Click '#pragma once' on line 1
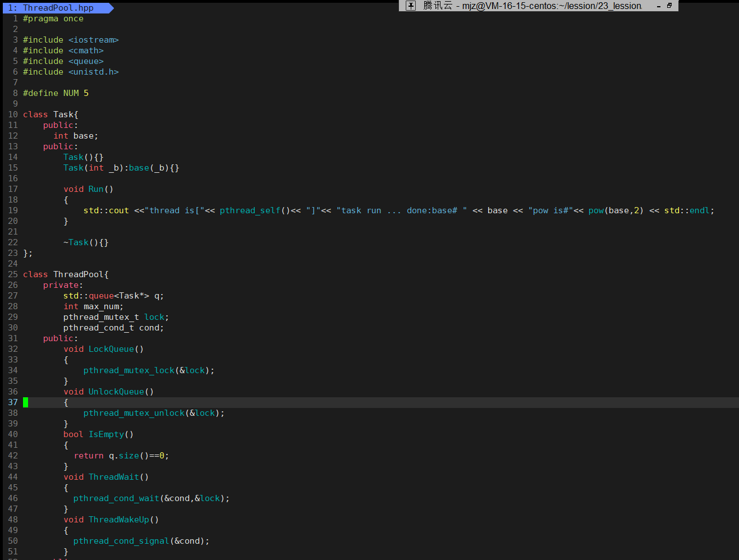 53,19
